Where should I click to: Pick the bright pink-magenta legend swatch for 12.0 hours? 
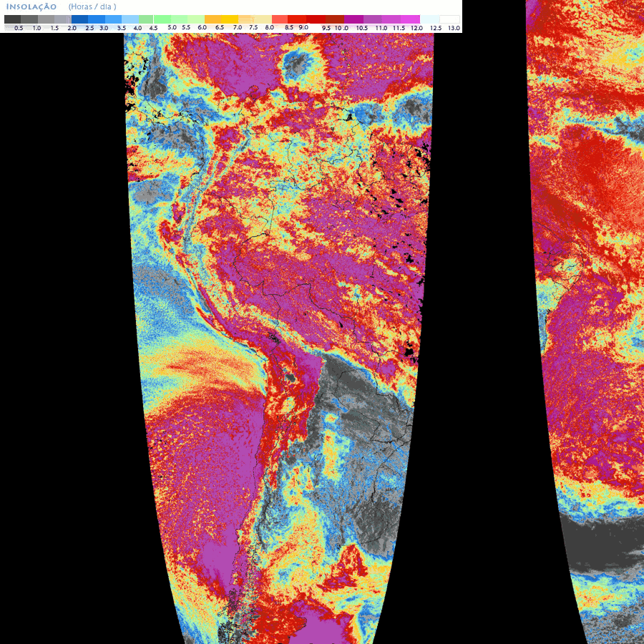(410, 19)
